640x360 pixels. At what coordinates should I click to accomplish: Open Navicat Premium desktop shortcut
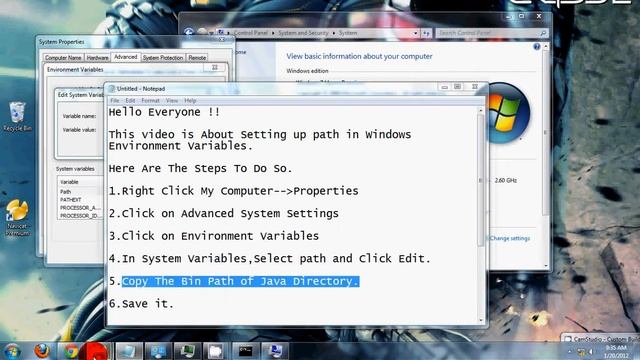(x=17, y=218)
